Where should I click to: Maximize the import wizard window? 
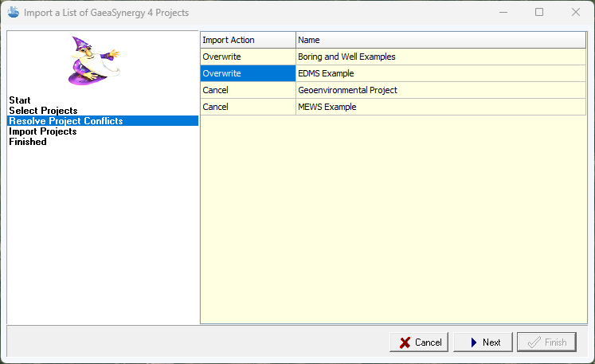point(538,13)
